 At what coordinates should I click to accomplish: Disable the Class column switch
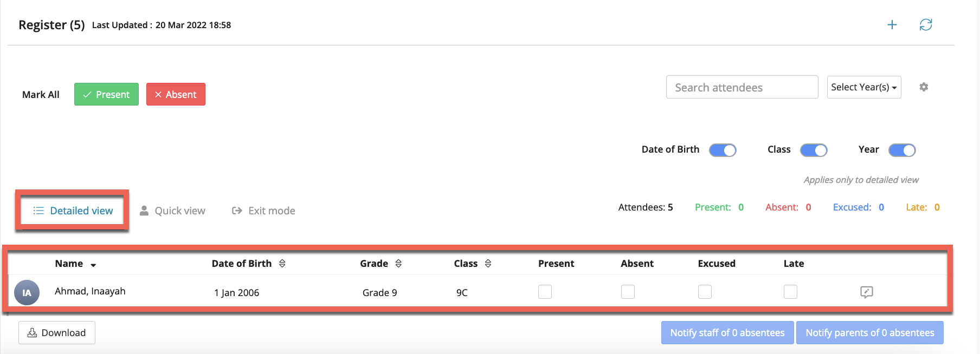click(814, 150)
